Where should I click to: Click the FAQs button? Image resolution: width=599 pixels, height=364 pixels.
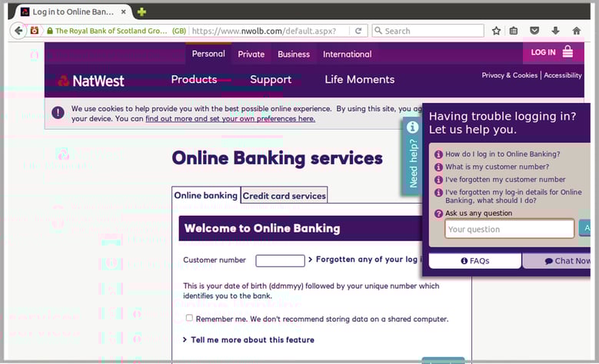pyautogui.click(x=475, y=261)
